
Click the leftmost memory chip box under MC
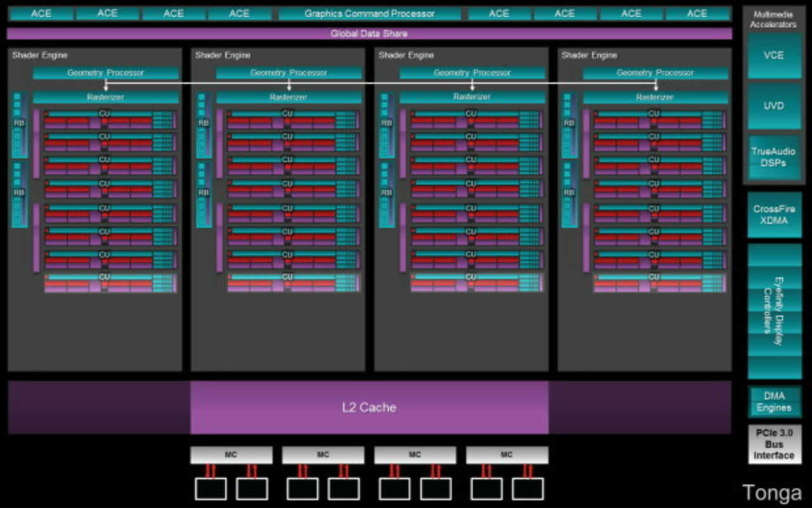[211, 488]
